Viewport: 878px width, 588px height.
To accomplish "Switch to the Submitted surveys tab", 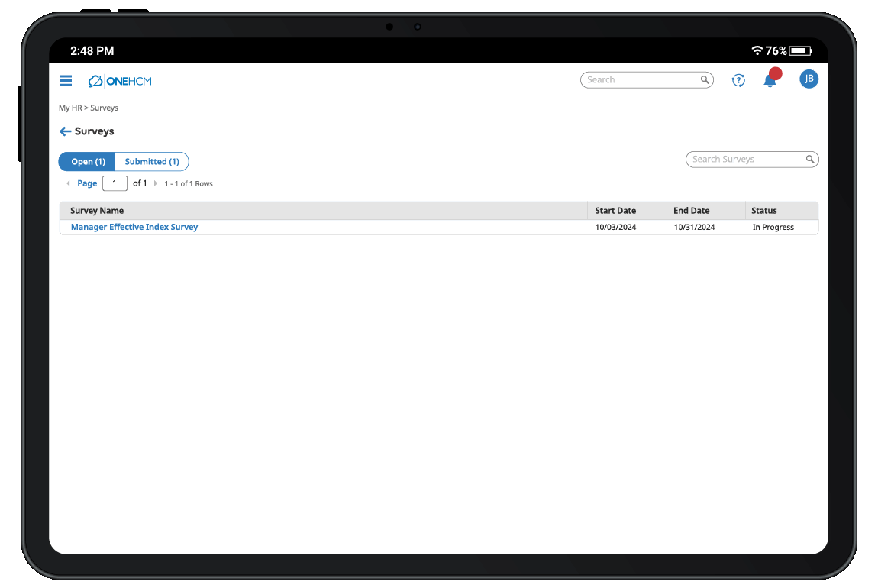I will click(151, 161).
